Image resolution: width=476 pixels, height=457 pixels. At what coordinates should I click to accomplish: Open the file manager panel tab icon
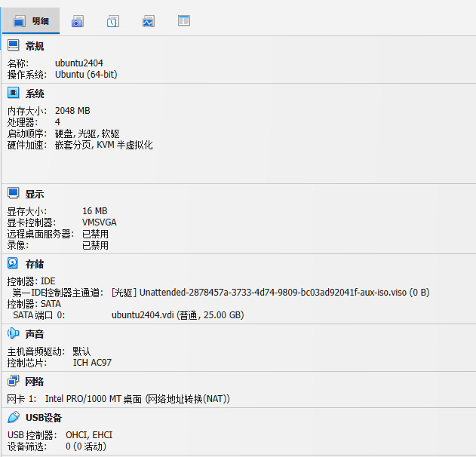point(184,20)
